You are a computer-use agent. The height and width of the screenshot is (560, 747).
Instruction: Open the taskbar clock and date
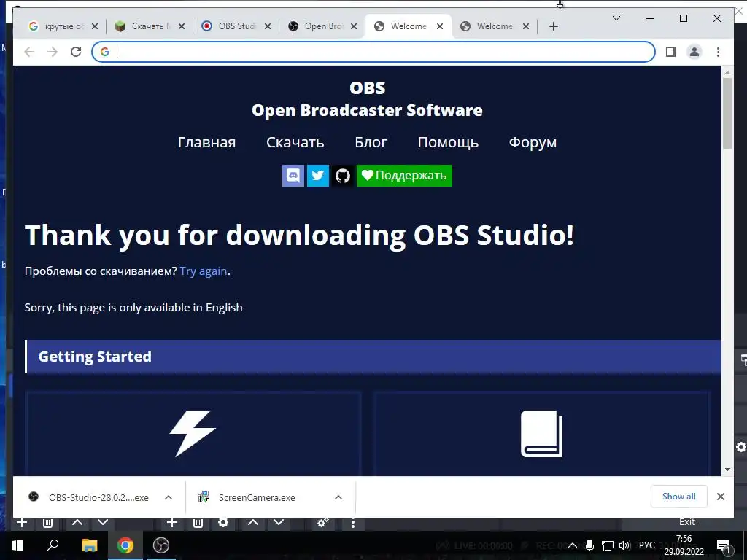pos(684,545)
